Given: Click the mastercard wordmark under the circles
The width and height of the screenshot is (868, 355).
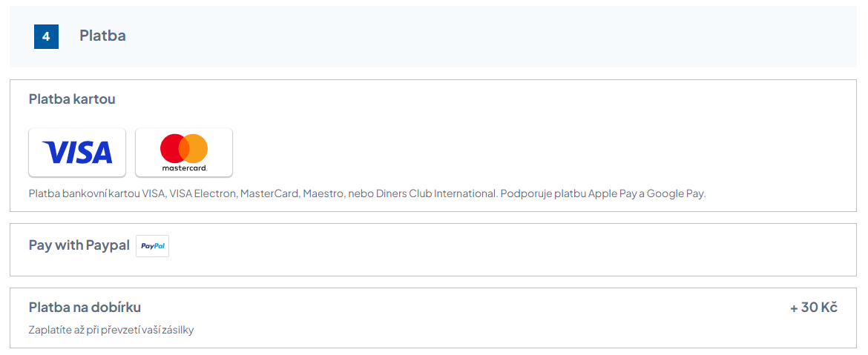Looking at the screenshot, I should (184, 168).
